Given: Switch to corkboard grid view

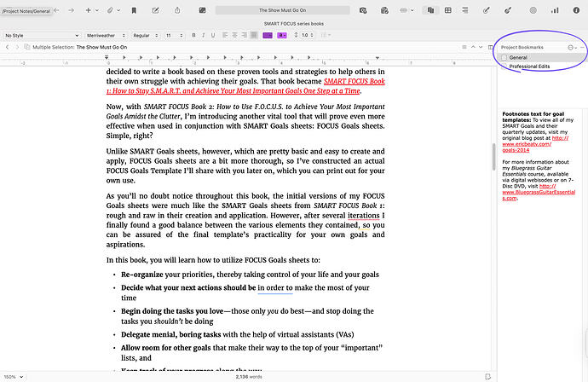Looking at the screenshot, I should (x=446, y=10).
